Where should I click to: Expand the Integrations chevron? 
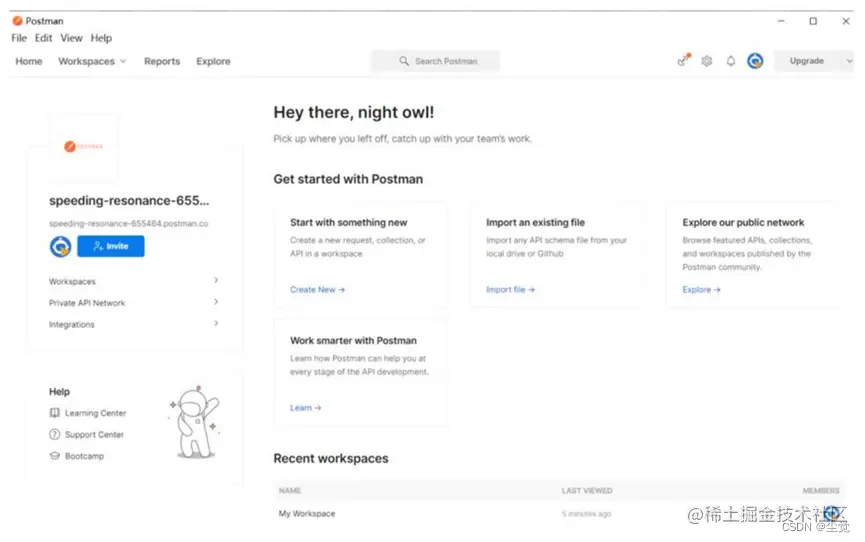(x=216, y=323)
